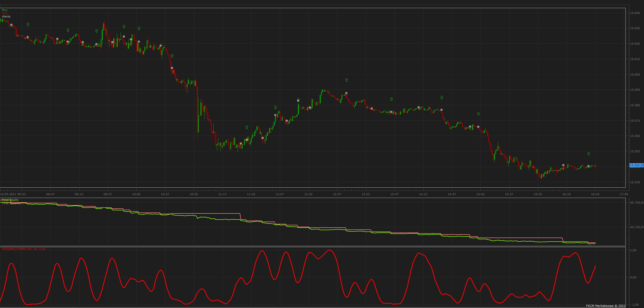
Task: Click the last green buy arrow near 16:43
Action: coord(589,154)
